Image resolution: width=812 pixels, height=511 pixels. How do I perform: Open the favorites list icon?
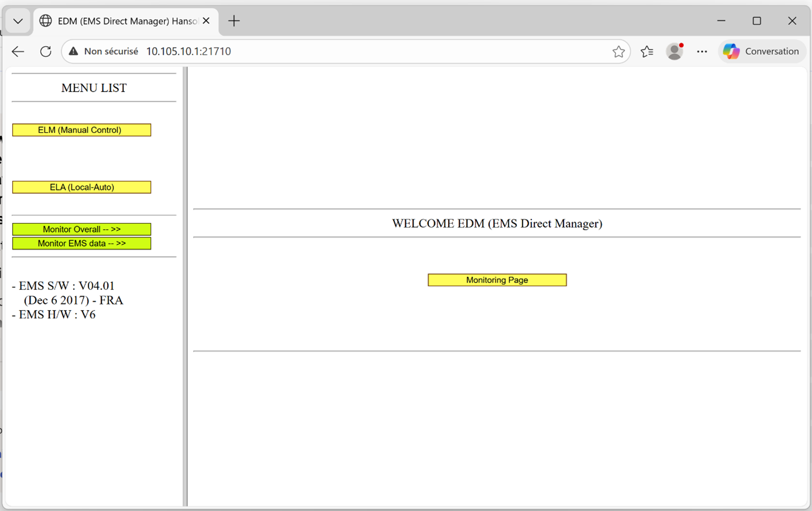647,51
